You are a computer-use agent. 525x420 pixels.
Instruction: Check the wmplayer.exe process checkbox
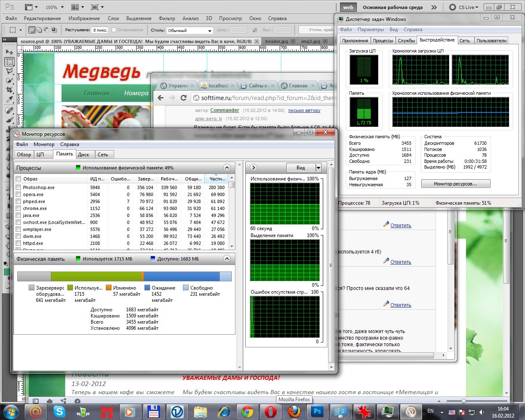(x=18, y=229)
